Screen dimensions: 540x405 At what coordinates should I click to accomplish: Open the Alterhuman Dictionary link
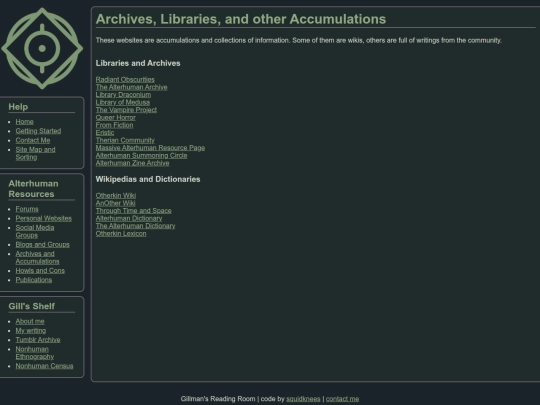point(129,218)
